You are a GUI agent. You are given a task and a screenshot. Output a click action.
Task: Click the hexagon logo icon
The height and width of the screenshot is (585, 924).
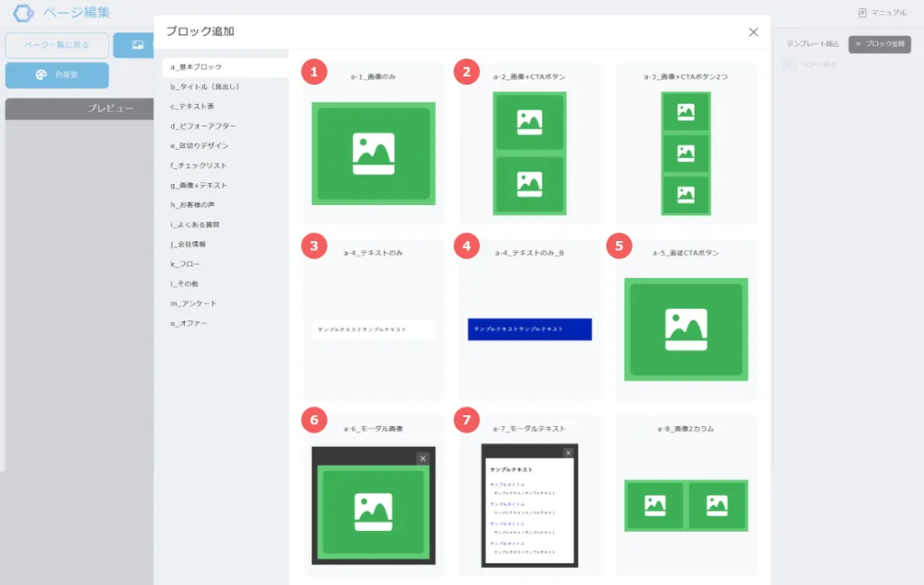23,14
